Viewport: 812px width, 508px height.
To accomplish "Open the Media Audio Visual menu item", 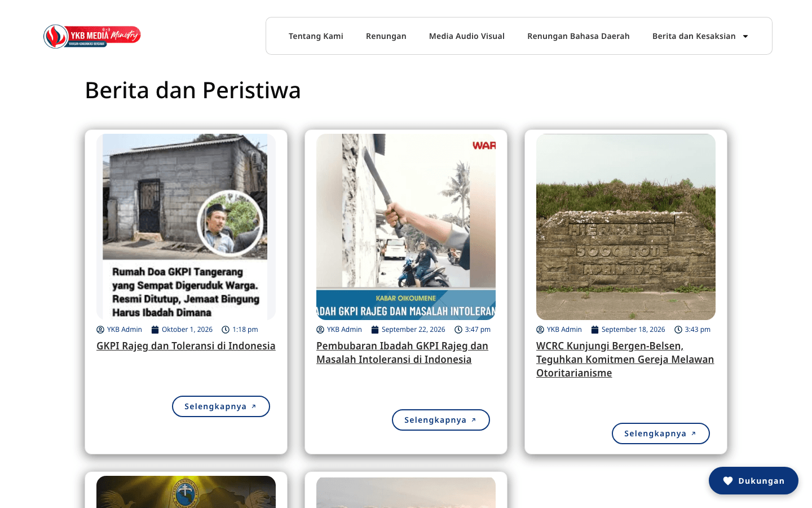I will pyautogui.click(x=467, y=36).
